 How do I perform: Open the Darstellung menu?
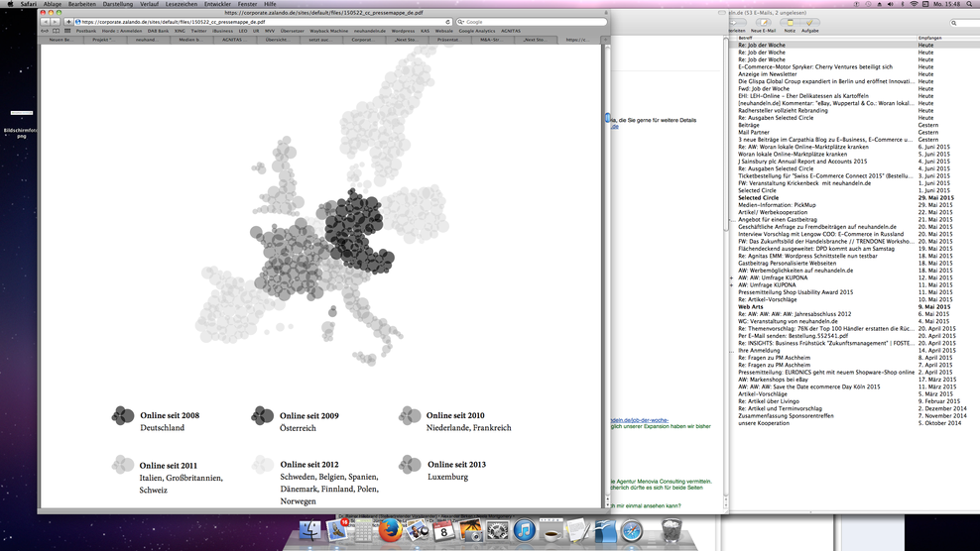click(117, 4)
